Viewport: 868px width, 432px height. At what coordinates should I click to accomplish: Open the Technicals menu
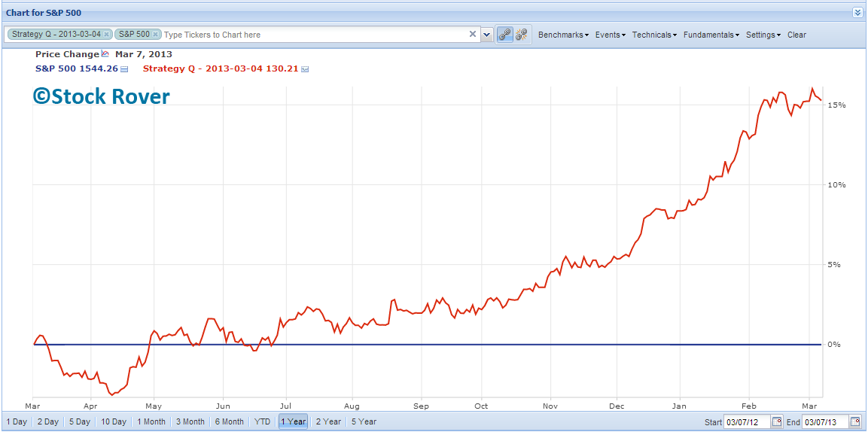[654, 35]
